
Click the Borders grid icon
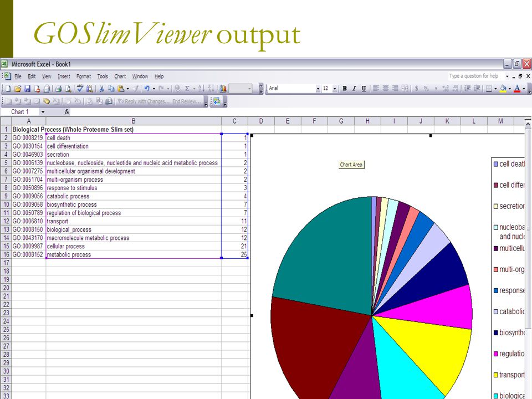point(489,89)
